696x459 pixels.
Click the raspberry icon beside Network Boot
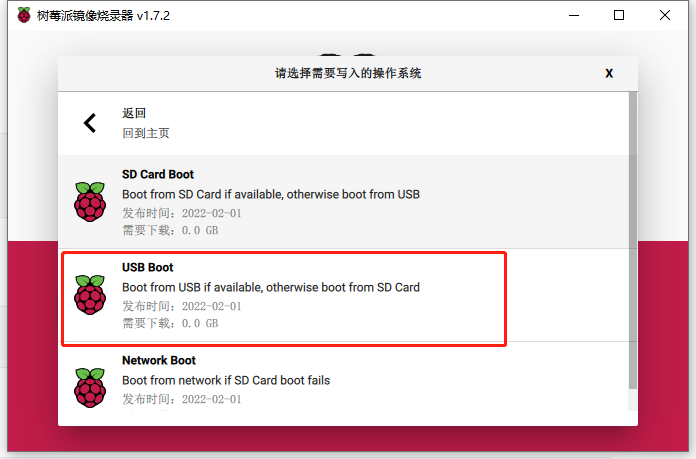click(x=90, y=388)
